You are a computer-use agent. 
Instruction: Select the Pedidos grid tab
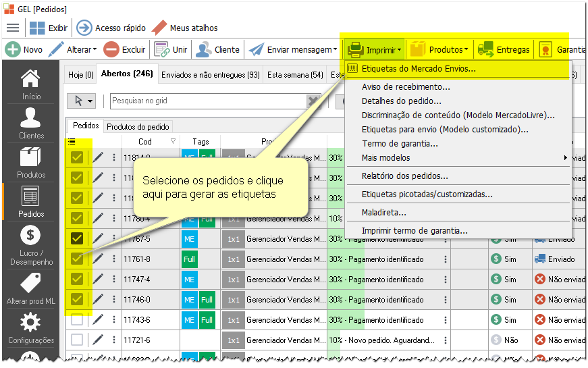(86, 126)
